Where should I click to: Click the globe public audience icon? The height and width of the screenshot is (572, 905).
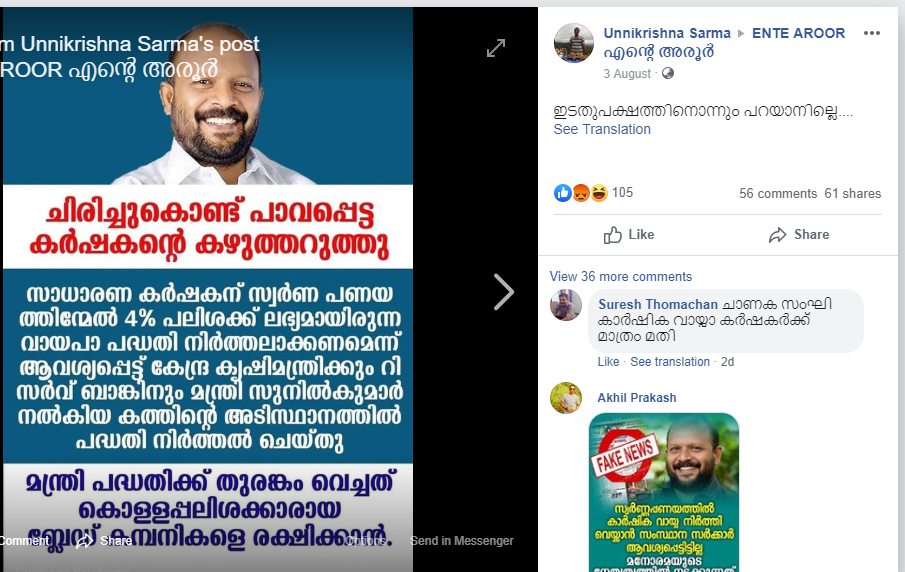coord(668,73)
